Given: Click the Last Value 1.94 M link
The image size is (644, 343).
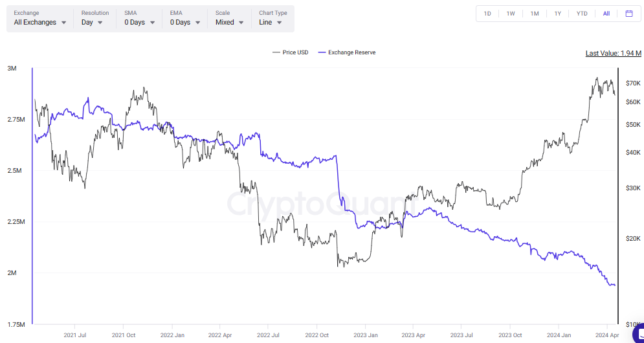Looking at the screenshot, I should click(612, 54).
